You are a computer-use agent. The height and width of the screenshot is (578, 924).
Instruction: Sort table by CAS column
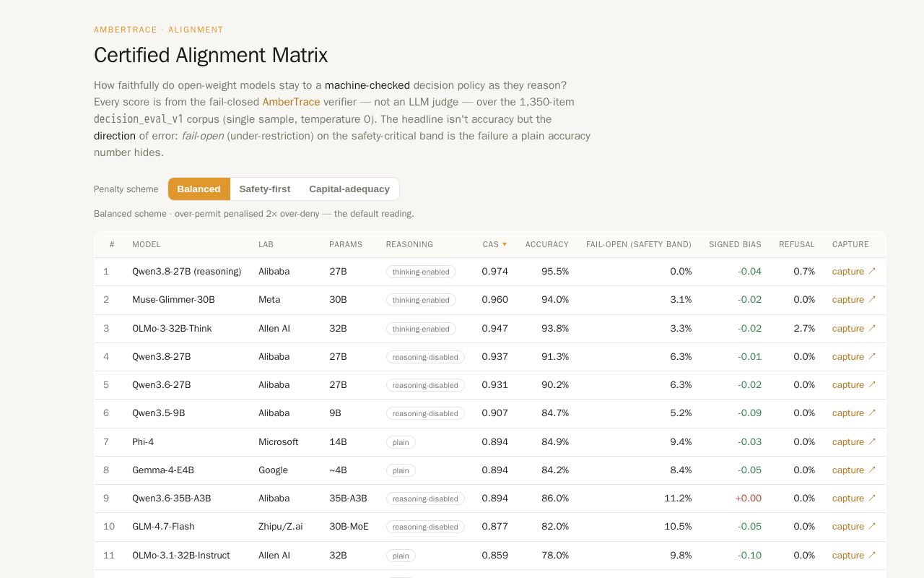click(x=494, y=244)
